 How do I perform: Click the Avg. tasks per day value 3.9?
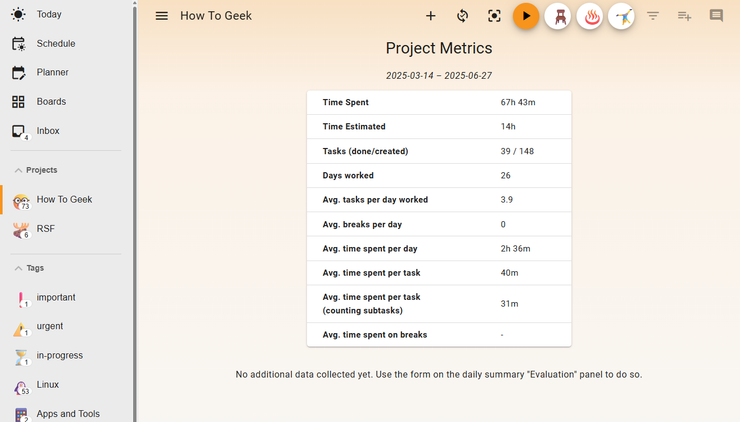coord(506,200)
